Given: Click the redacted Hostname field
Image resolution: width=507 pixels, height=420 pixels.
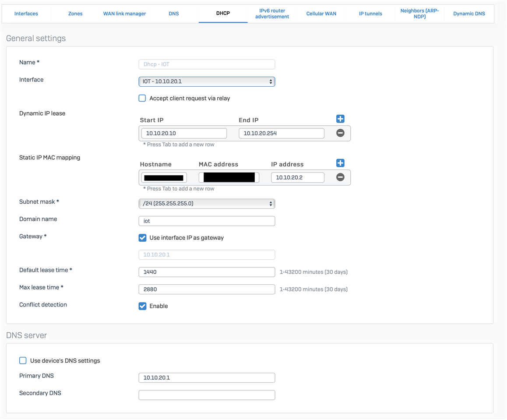Looking at the screenshot, I should (x=164, y=177).
